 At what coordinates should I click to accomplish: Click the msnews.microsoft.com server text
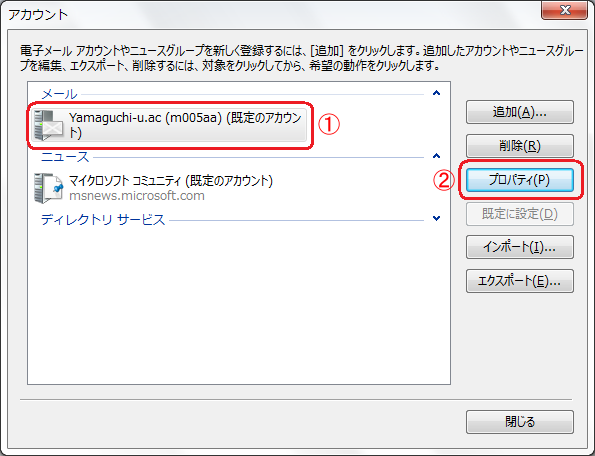click(x=137, y=196)
